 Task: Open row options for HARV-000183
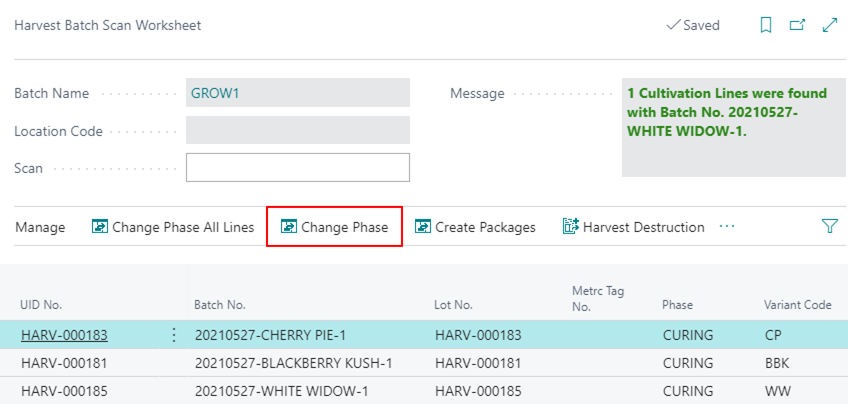click(x=175, y=335)
